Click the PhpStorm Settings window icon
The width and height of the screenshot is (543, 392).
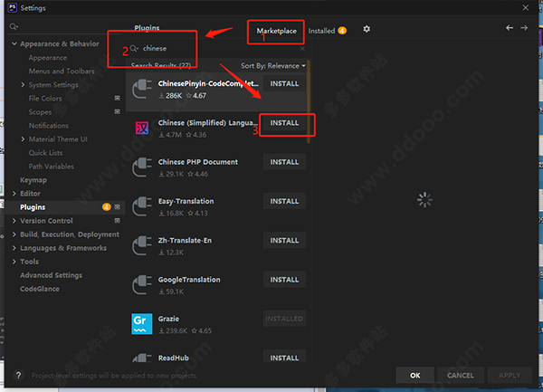click(x=13, y=7)
